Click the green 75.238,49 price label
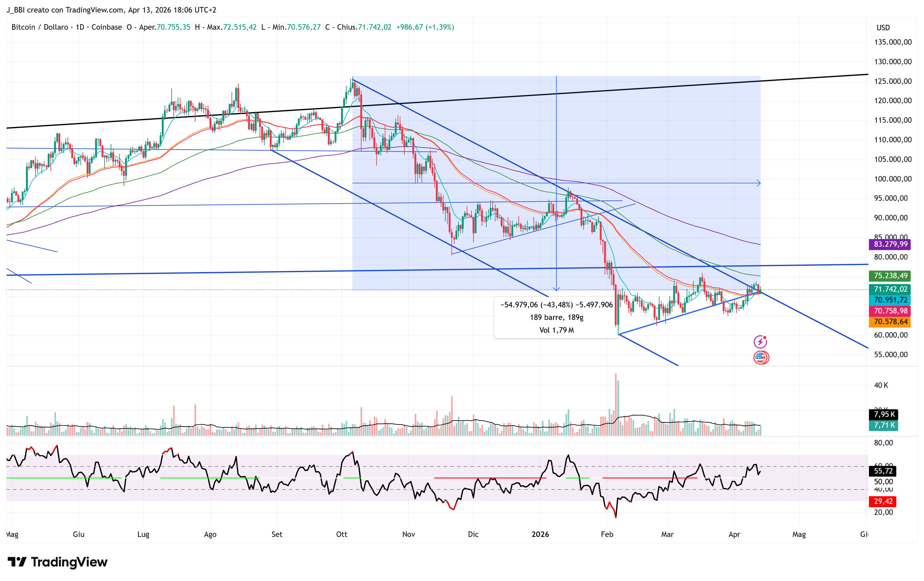The image size is (924, 581). 890,276
